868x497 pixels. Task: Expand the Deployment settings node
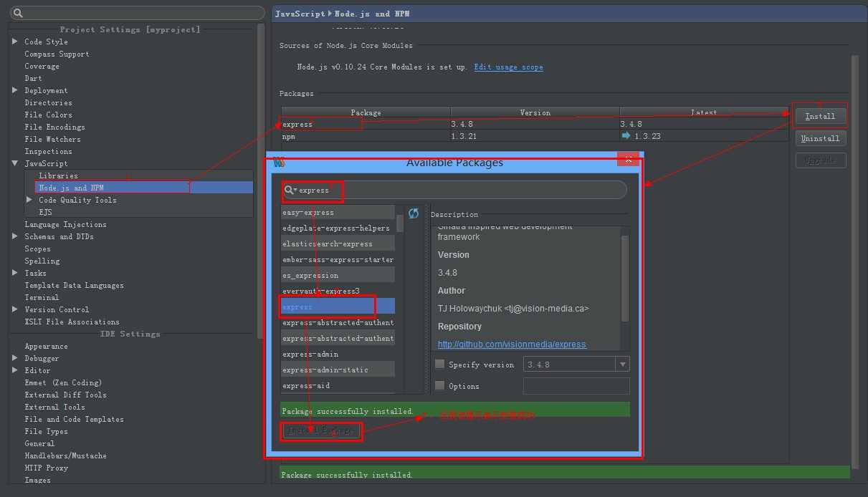(15, 90)
